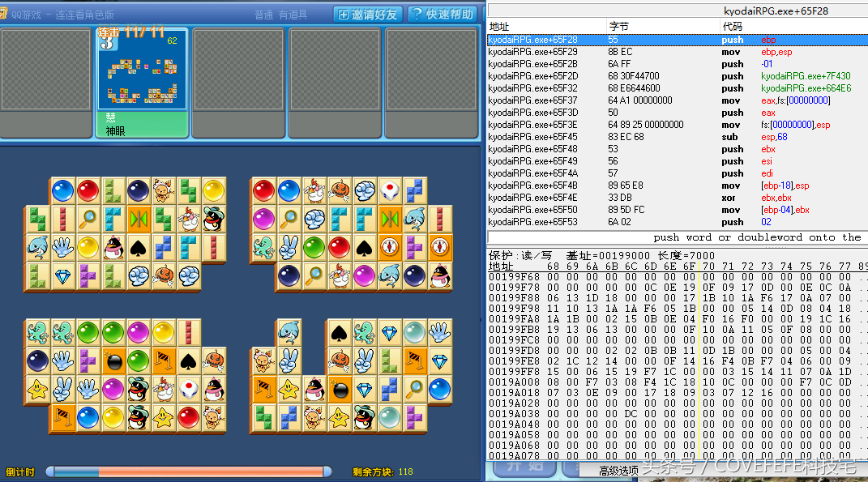Click the octopus tile between spade and diamond

coord(365,333)
